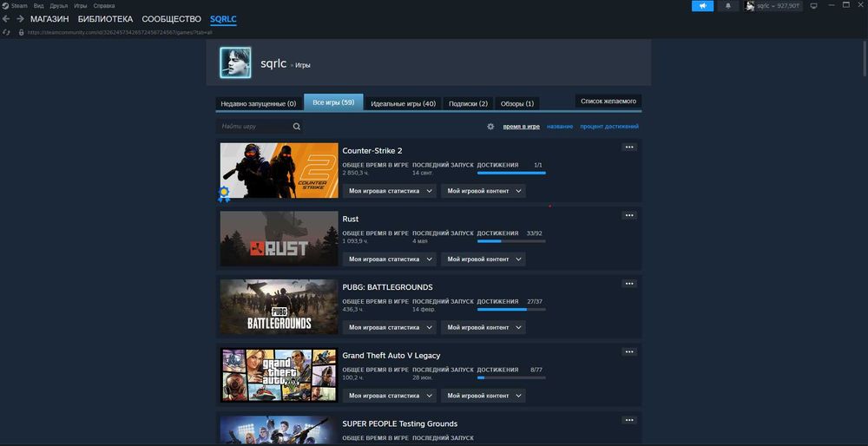Expand PUBG Моя игровая статистика dropdown
Image resolution: width=868 pixels, height=446 pixels.
(390, 327)
